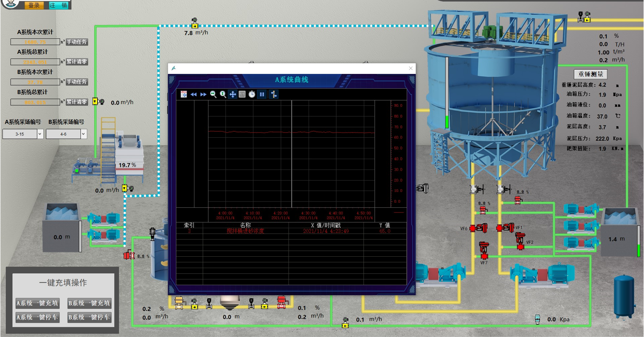Open the 重锤测量 measurement button
644x337 pixels.
[591, 74]
